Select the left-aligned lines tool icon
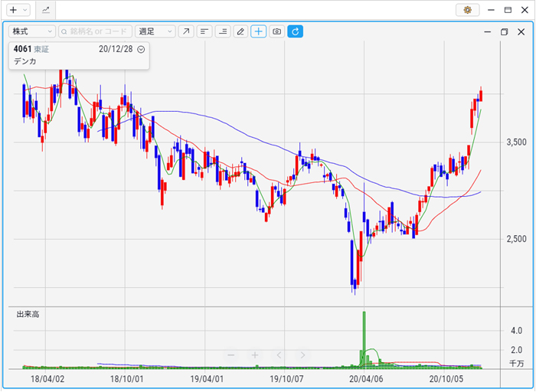This screenshot has height=392, width=536. (204, 31)
